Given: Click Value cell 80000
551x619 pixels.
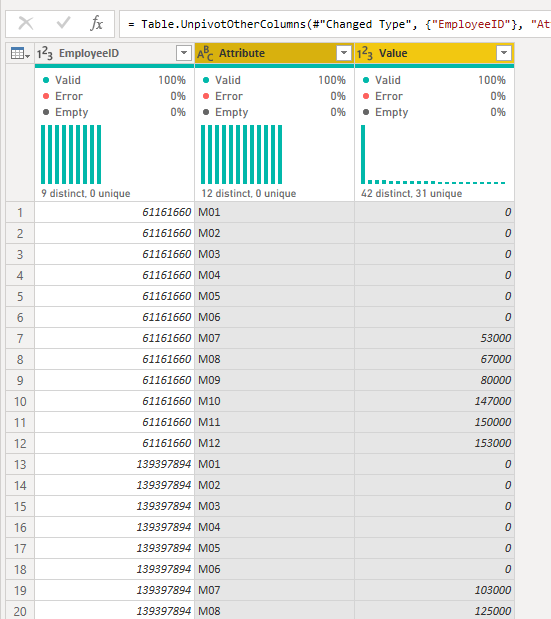Looking at the screenshot, I should [434, 380].
